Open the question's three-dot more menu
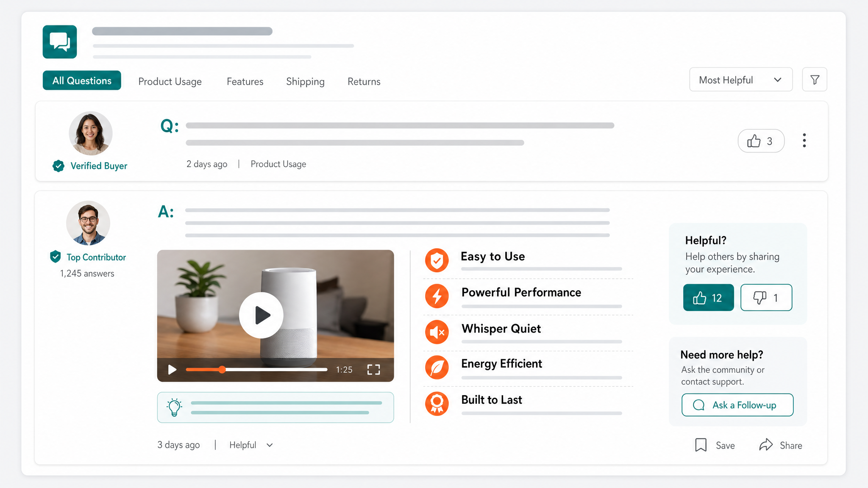Screen dimensions: 868x488 tap(804, 141)
